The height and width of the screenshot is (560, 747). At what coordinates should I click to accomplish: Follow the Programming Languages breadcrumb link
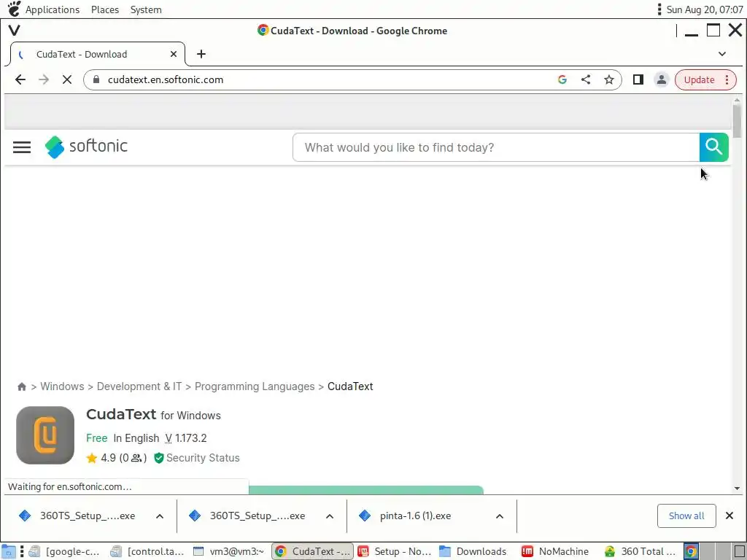click(255, 386)
